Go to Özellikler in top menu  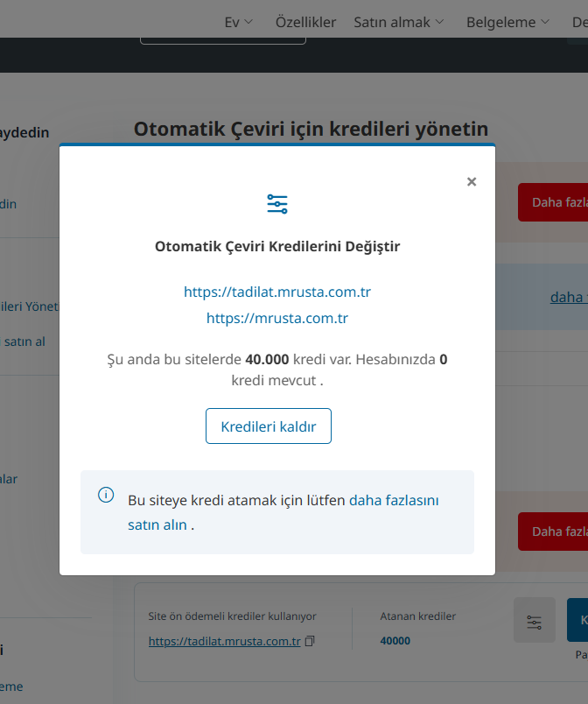[x=305, y=22]
